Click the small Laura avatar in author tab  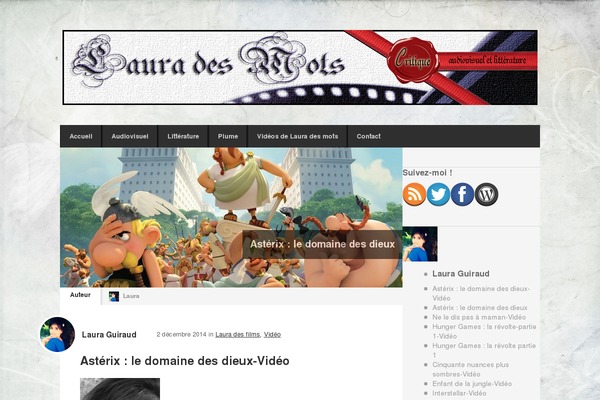(x=114, y=296)
